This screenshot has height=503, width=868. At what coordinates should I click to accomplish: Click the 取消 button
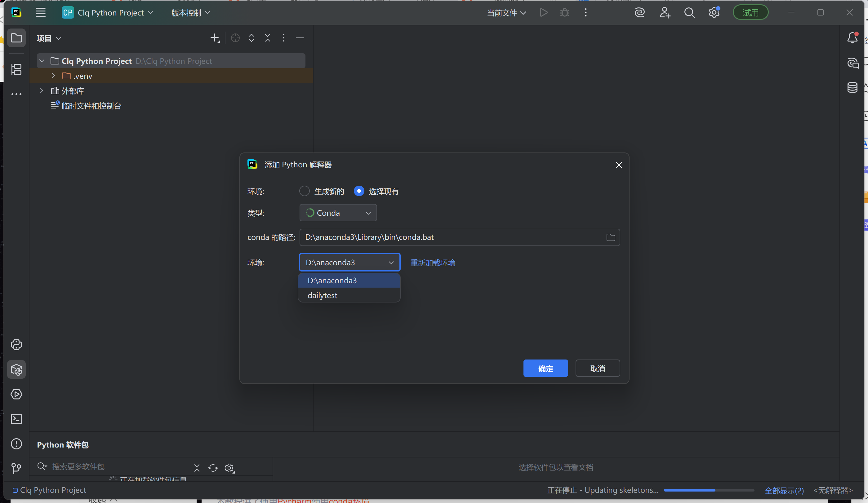point(597,368)
